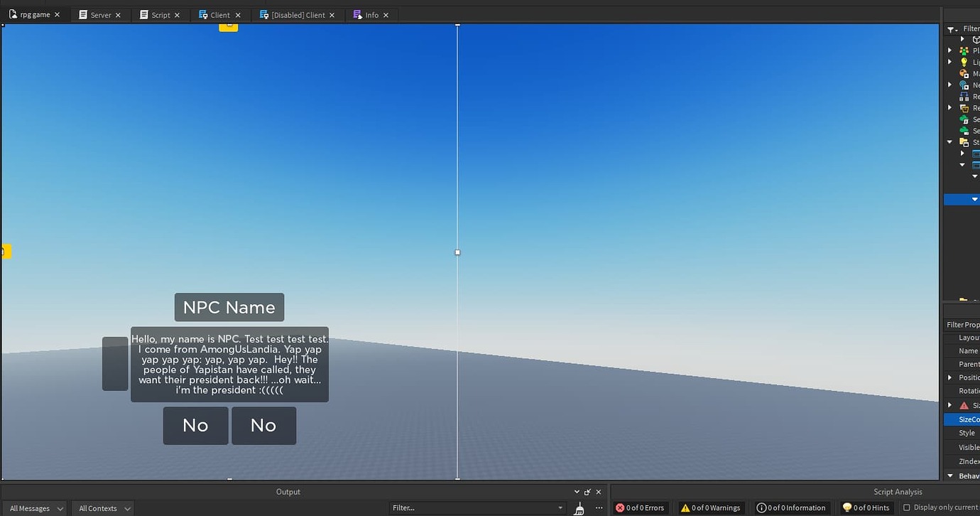Viewport: 980px width, 516px height.
Task: Collapse the Behavior section in Properties
Action: (x=952, y=475)
